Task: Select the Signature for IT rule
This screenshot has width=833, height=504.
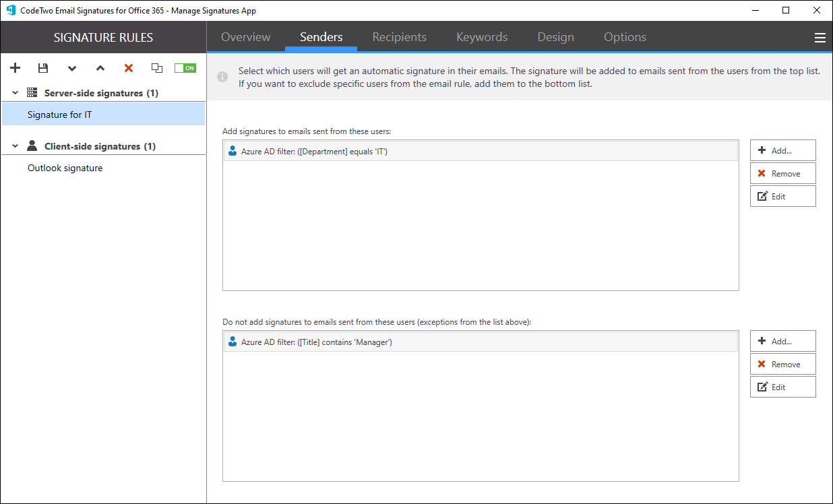Action: (103, 115)
